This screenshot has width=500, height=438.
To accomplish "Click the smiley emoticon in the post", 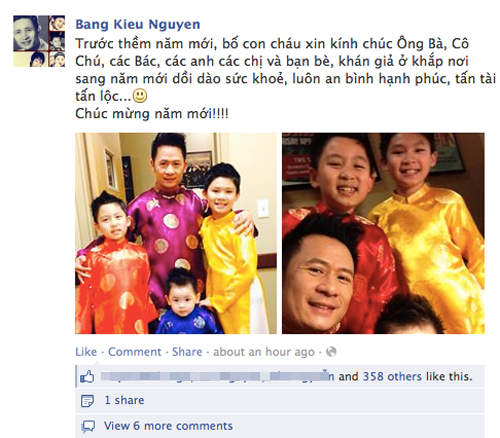I will pos(140,96).
